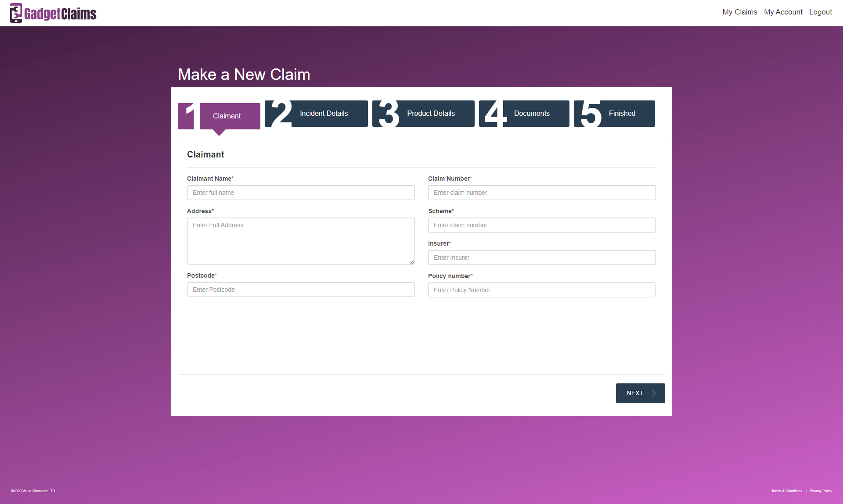Click the Logout link
The width and height of the screenshot is (843, 504).
pos(820,12)
